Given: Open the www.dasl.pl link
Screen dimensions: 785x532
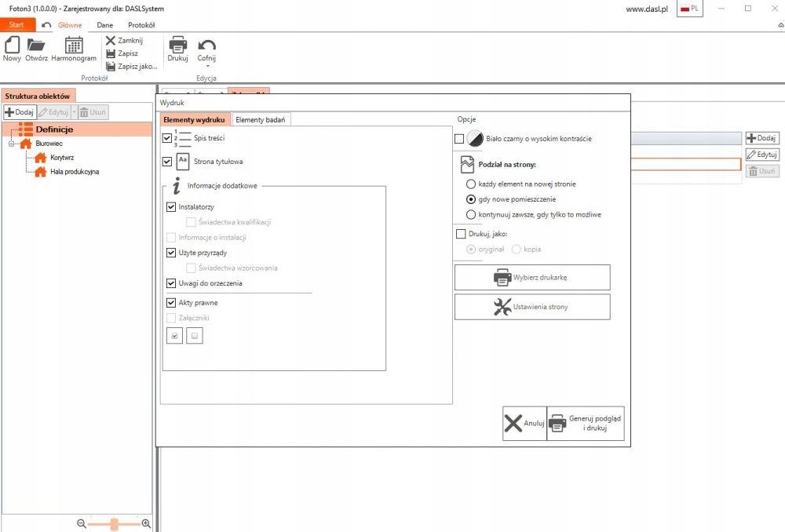Looking at the screenshot, I should [647, 9].
